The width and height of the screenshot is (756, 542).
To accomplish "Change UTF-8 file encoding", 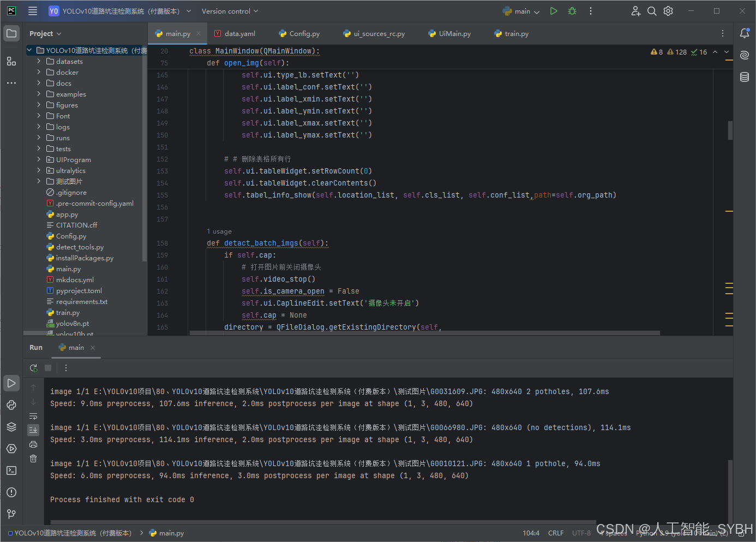I will [581, 533].
